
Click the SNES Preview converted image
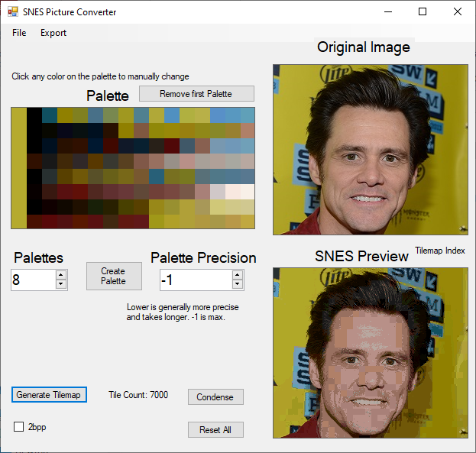click(x=370, y=352)
